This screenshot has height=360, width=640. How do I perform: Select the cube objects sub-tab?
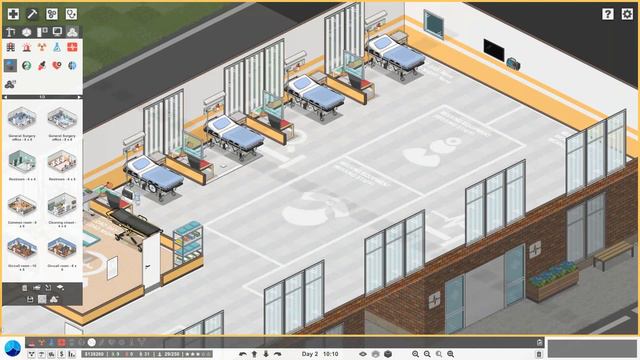coord(26,32)
